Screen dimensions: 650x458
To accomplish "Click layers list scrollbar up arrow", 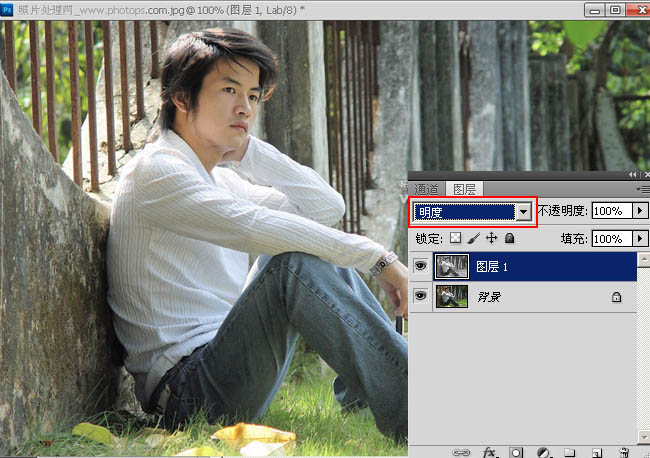I will click(644, 260).
